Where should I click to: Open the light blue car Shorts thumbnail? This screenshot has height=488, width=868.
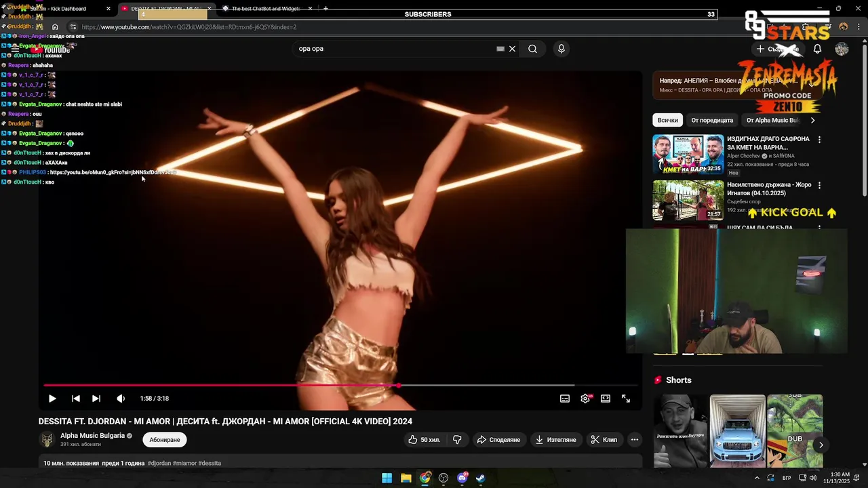pyautogui.click(x=738, y=431)
